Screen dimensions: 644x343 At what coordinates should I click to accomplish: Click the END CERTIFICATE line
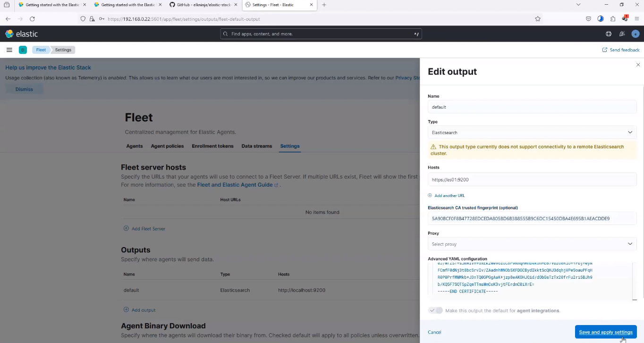click(x=467, y=292)
